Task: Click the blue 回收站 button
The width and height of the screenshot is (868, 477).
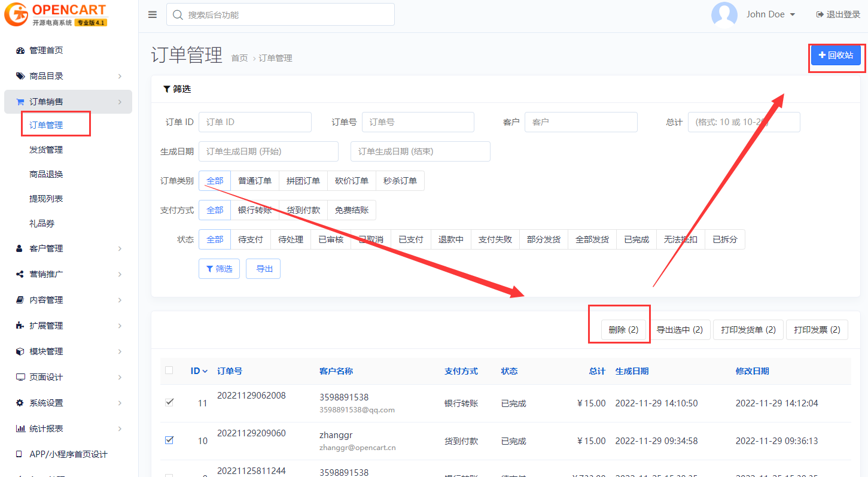Action: [836, 55]
